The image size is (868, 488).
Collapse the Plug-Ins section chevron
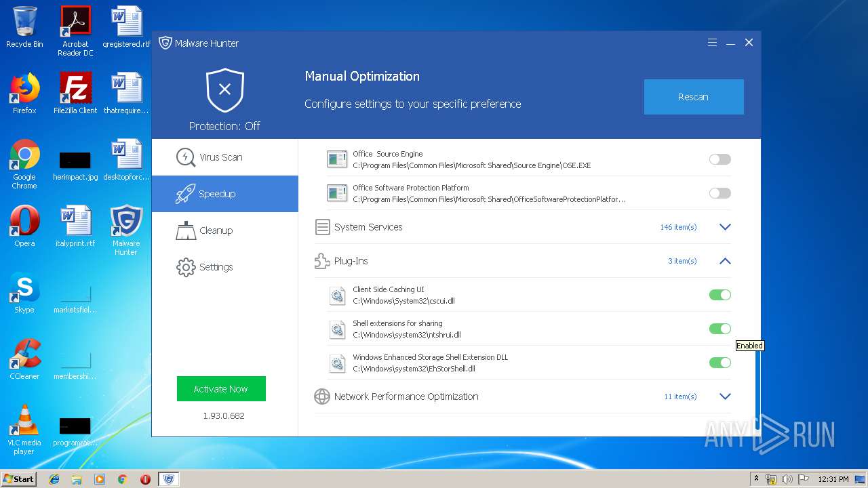point(725,261)
